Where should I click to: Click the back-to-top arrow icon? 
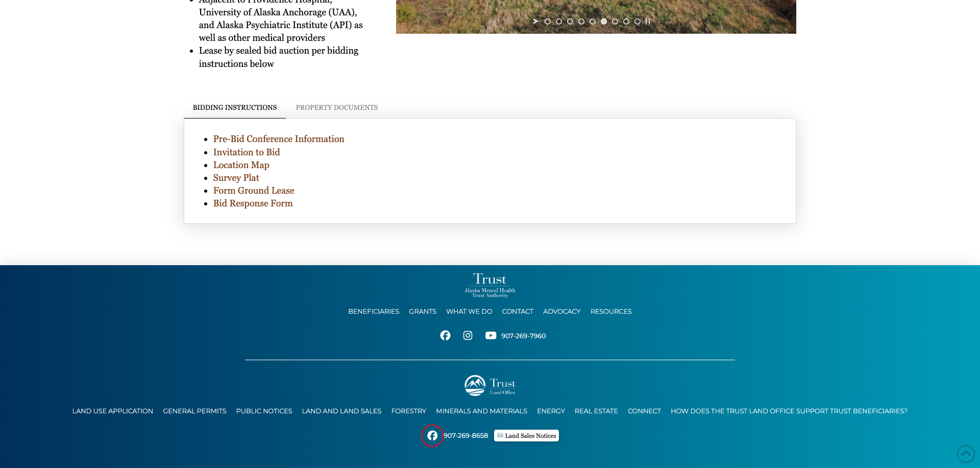[x=966, y=454]
